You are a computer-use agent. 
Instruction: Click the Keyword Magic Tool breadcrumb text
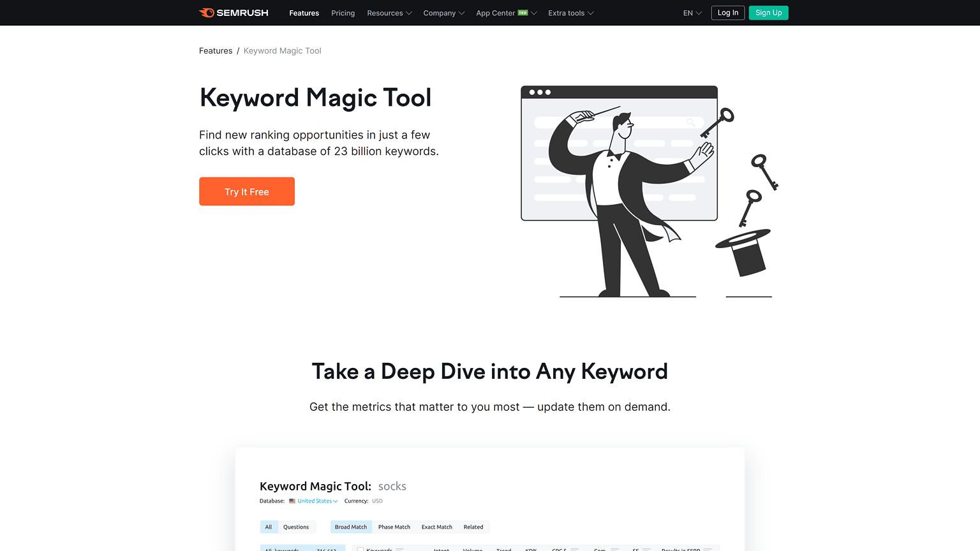click(283, 51)
